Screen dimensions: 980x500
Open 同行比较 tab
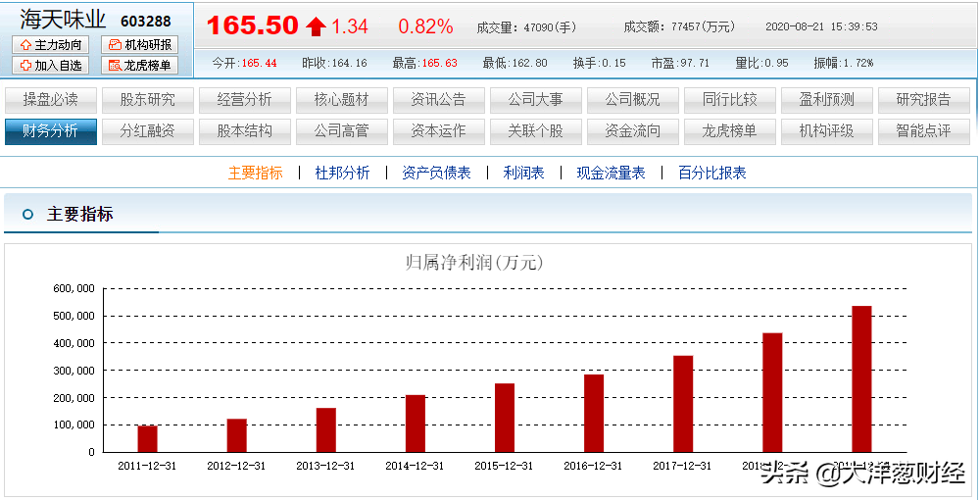(729, 100)
